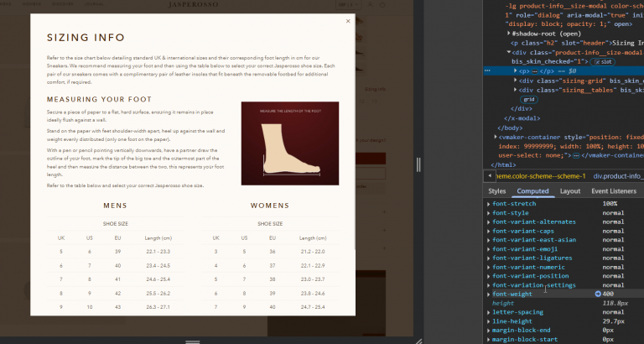
Task: Open the account icon in site header
Action: click(x=370, y=4)
